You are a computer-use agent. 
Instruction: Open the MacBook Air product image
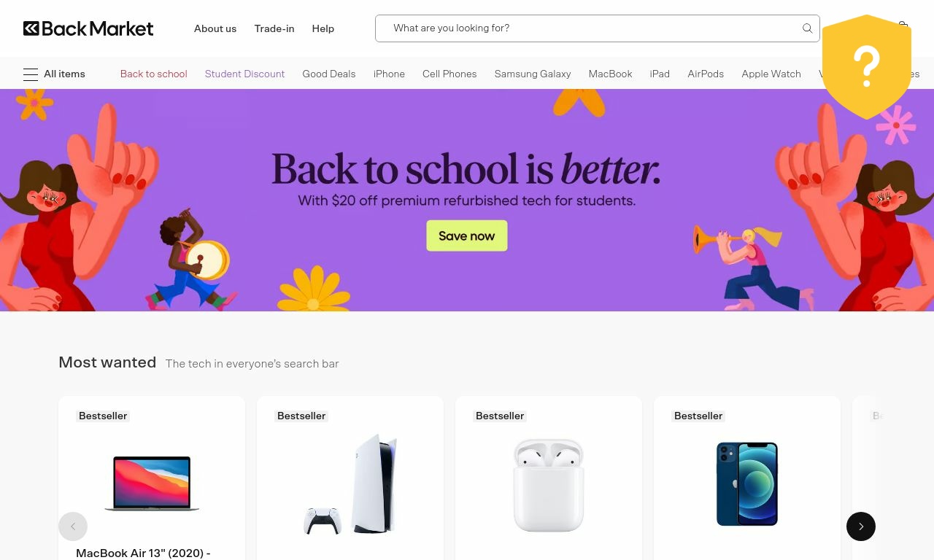click(x=152, y=483)
